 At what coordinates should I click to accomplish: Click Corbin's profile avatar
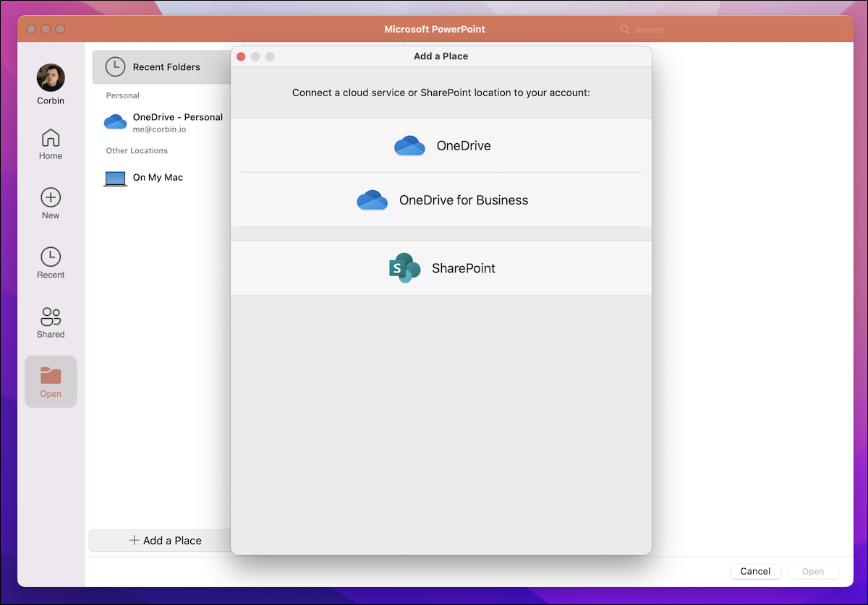(x=51, y=77)
